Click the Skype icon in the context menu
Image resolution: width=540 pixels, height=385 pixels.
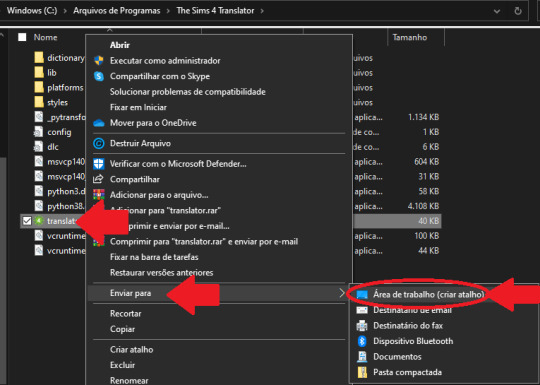click(x=98, y=76)
